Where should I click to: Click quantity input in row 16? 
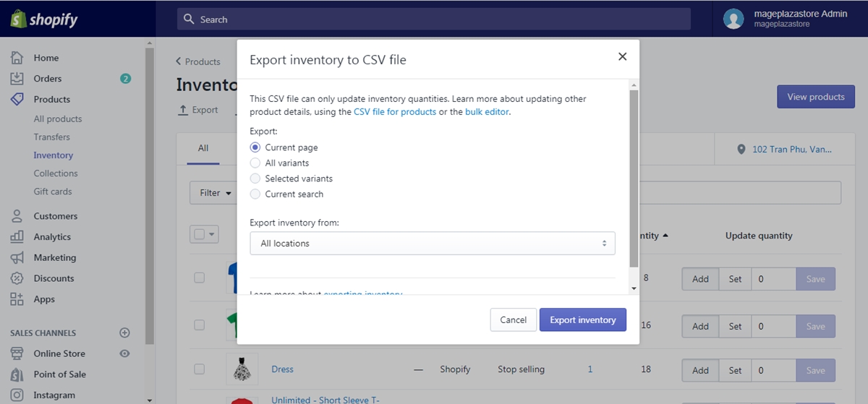773,326
